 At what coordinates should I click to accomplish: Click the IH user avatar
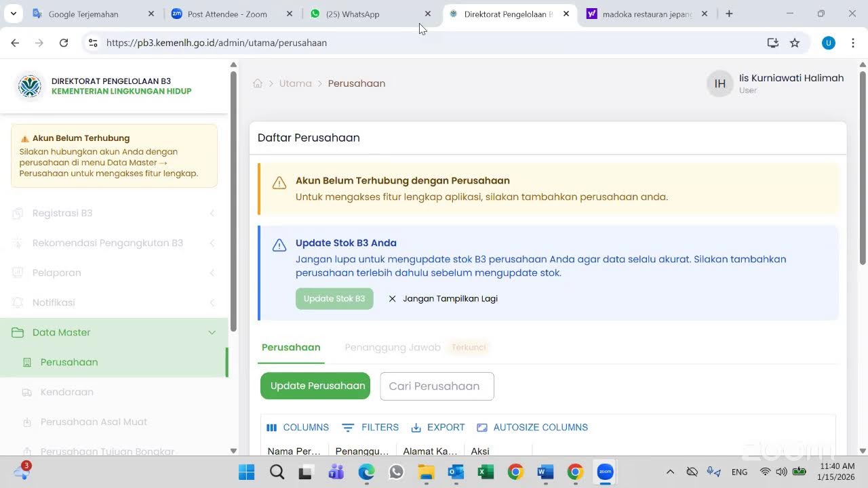click(x=720, y=83)
